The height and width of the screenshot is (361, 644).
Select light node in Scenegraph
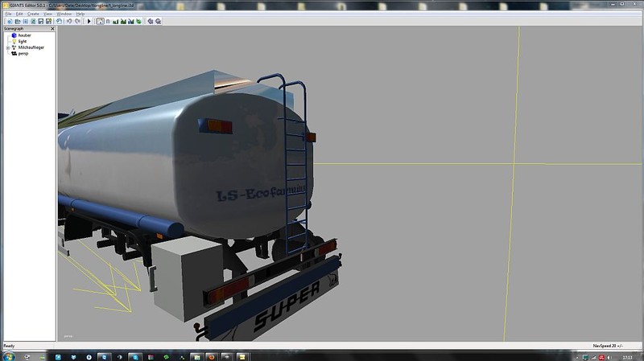point(23,42)
